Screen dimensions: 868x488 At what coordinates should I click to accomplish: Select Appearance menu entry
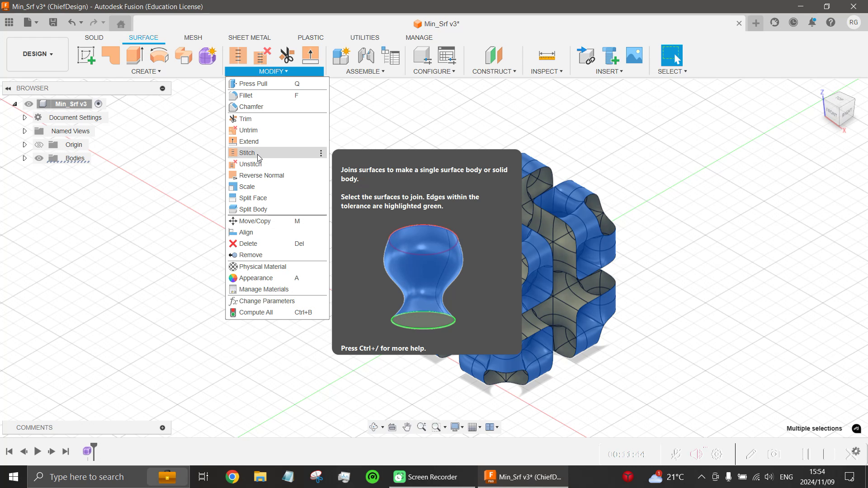pyautogui.click(x=277, y=278)
